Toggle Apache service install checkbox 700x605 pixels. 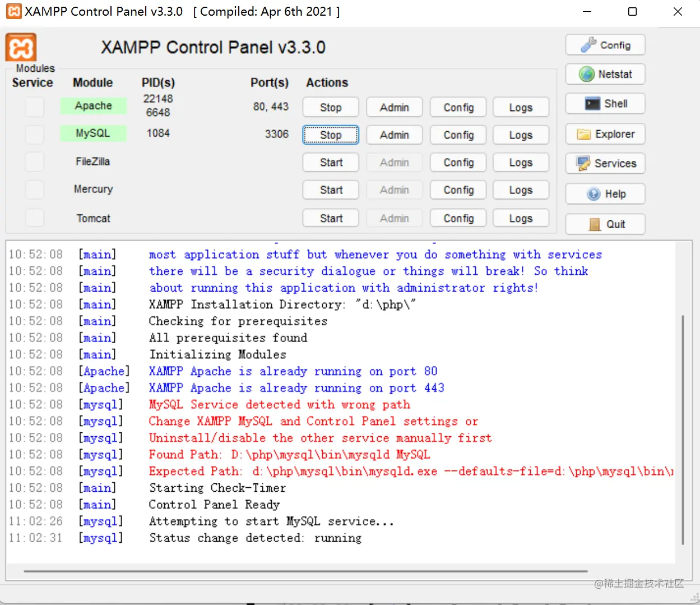(x=35, y=107)
